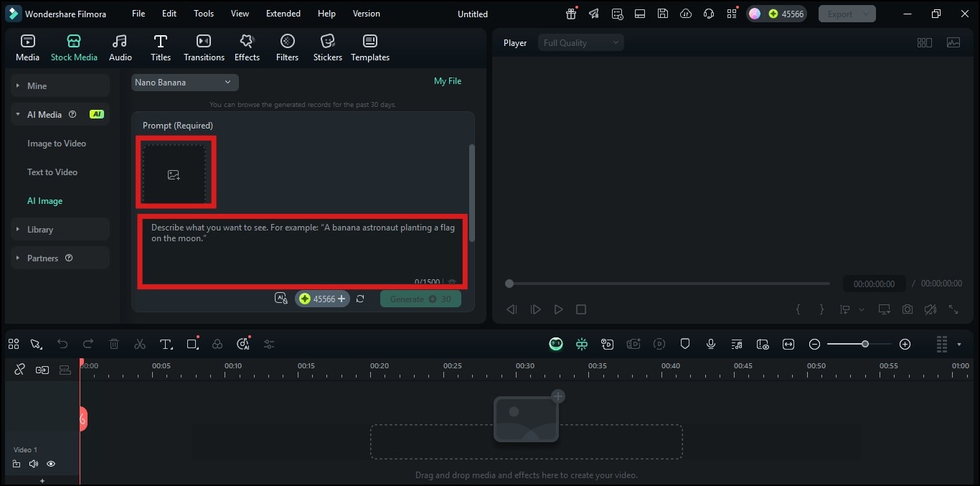This screenshot has width=980, height=486.
Task: Open the Stickers tab
Action: (x=328, y=48)
